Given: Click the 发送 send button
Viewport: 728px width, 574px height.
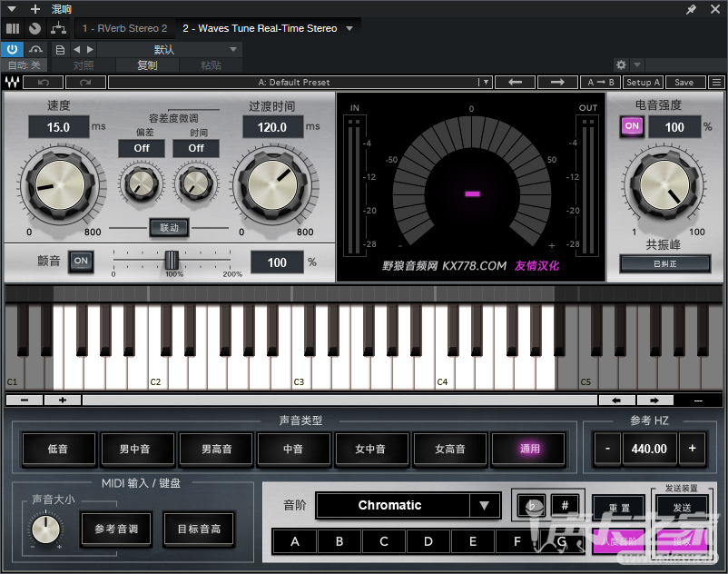Looking at the screenshot, I should click(682, 508).
